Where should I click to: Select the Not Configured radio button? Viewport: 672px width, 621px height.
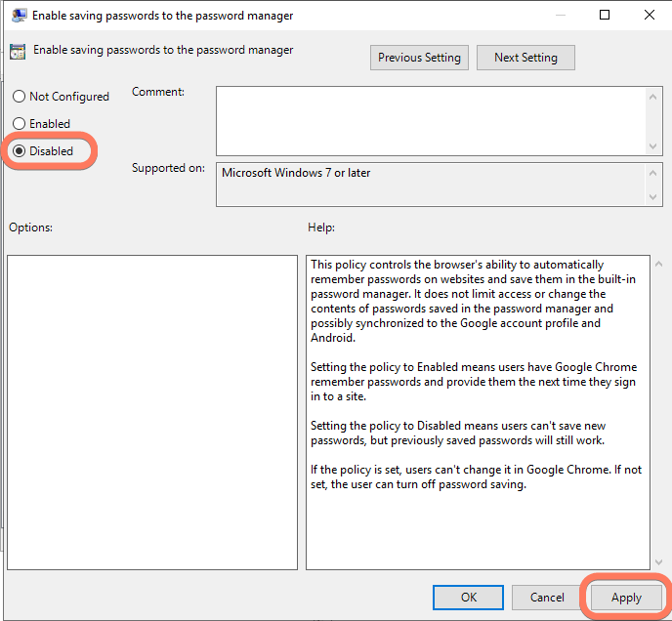pyautogui.click(x=19, y=97)
